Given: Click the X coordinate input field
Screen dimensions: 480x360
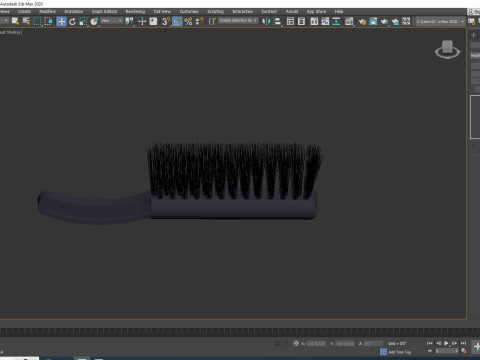Looking at the screenshot, I should (316, 343).
